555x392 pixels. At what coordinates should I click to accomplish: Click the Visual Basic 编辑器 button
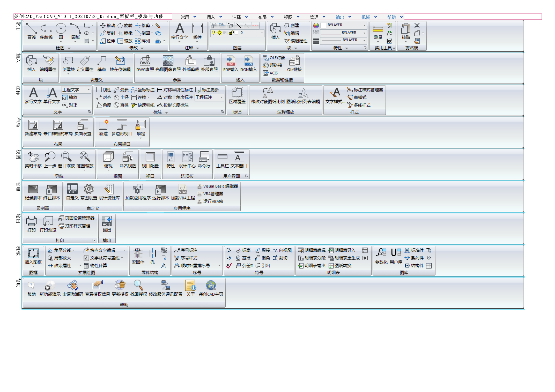[218, 186]
